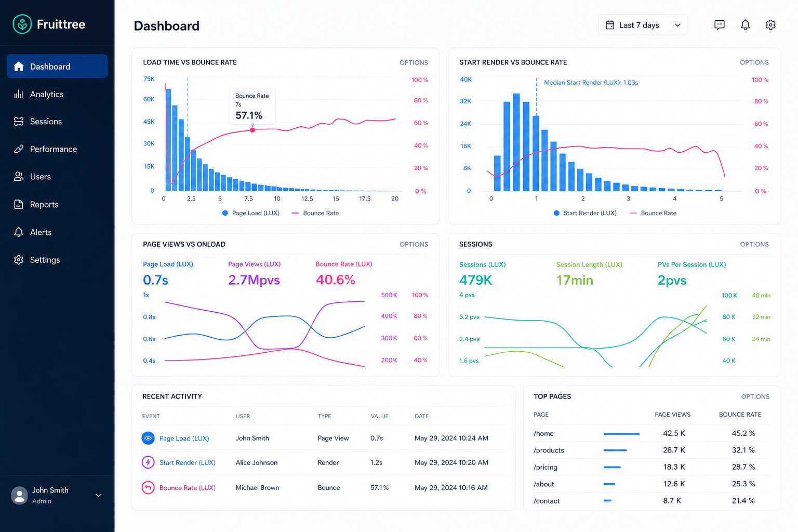Click the May 29, 2024 10:24 AM date
The width and height of the screenshot is (798, 532).
(x=451, y=438)
